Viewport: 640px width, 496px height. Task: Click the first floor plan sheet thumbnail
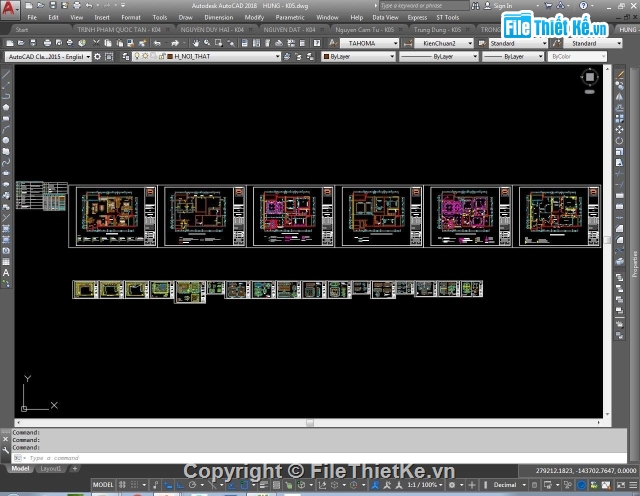(x=113, y=216)
